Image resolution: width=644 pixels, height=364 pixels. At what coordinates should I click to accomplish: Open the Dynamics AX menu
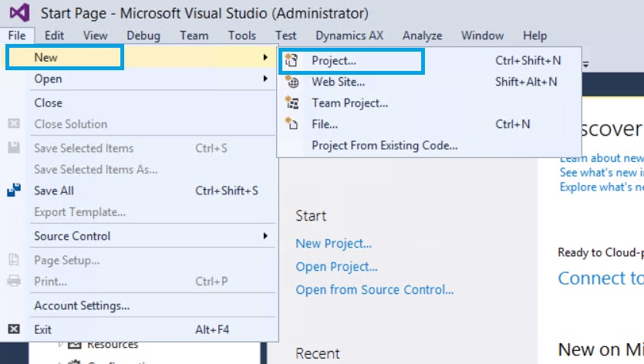(349, 35)
